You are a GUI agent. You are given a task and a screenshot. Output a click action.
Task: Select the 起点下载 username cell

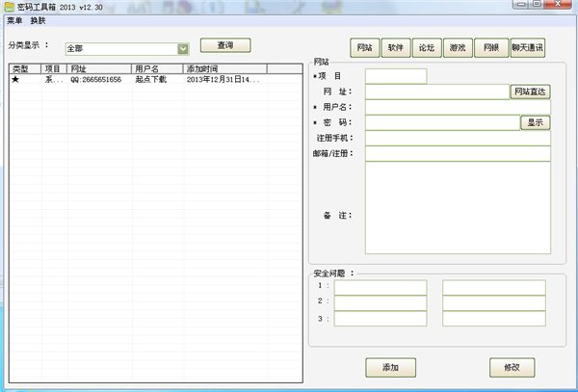point(151,80)
